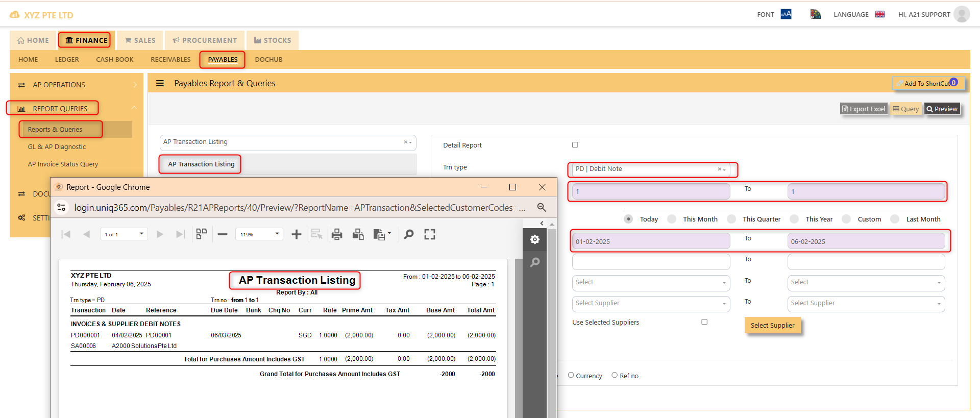This screenshot has height=418, width=980.
Task: Open report viewer settings gear
Action: coord(534,239)
